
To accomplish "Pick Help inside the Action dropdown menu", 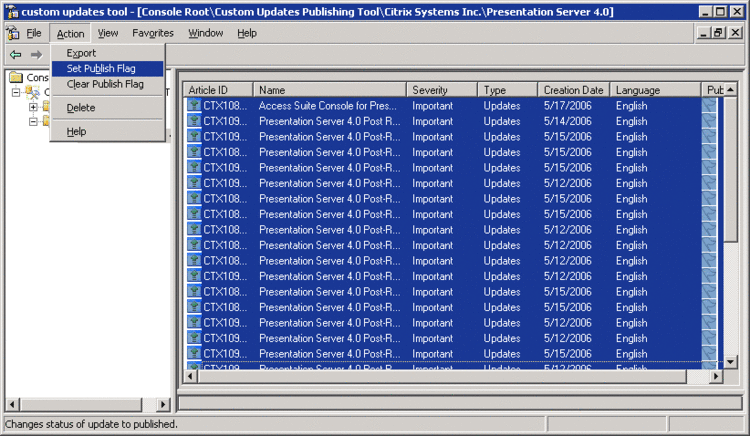I will 108,131.
